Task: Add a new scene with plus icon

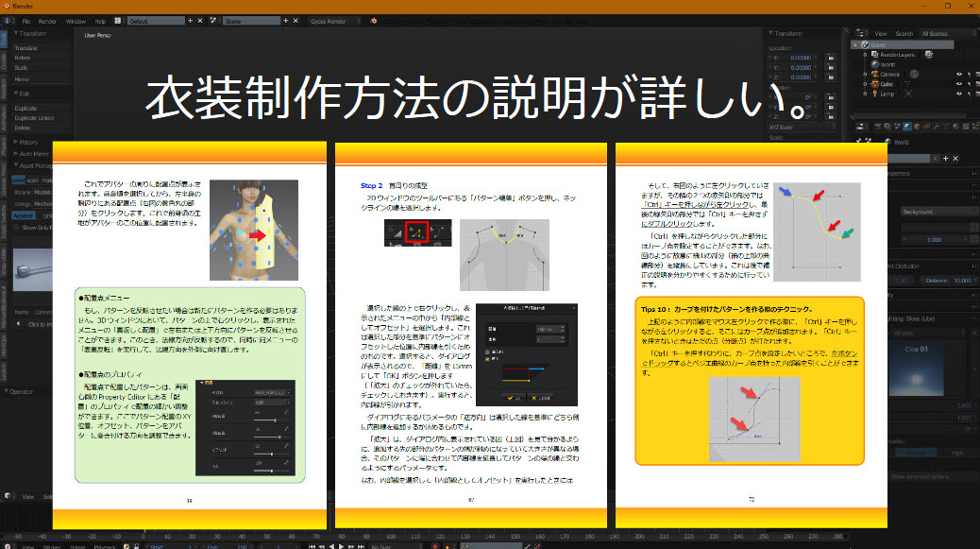Action: click(x=286, y=21)
